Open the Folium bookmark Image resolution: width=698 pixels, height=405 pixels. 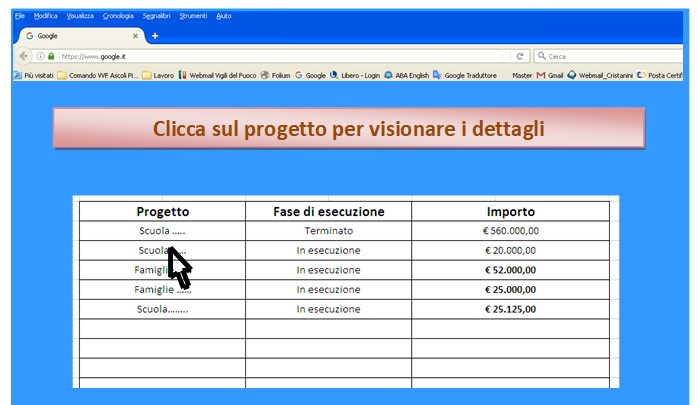click(275, 75)
